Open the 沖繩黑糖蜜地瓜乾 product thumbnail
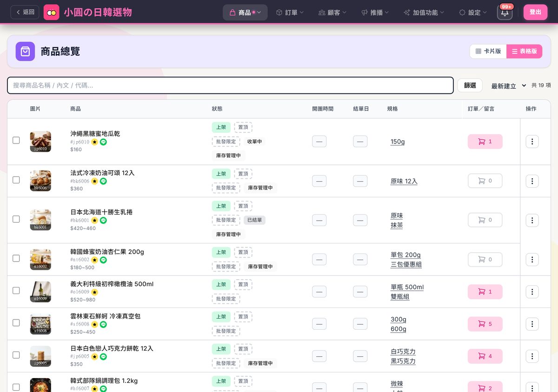Screen dimensions: 558x392 (x=40, y=142)
